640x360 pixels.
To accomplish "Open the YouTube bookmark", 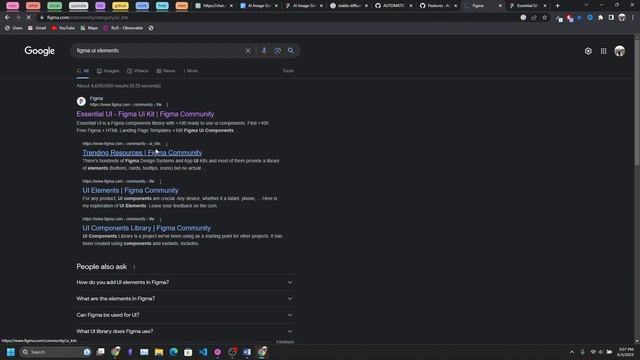I will tap(63, 28).
